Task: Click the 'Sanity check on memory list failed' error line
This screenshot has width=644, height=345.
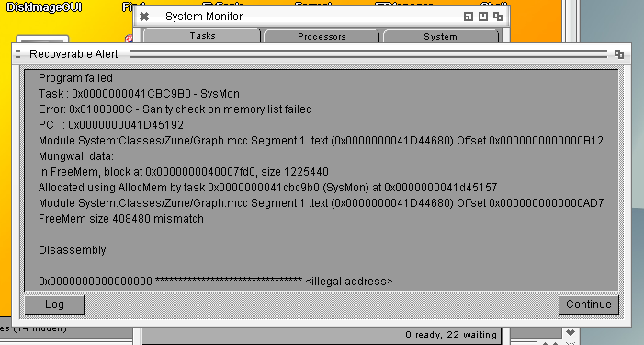Action: (x=175, y=109)
